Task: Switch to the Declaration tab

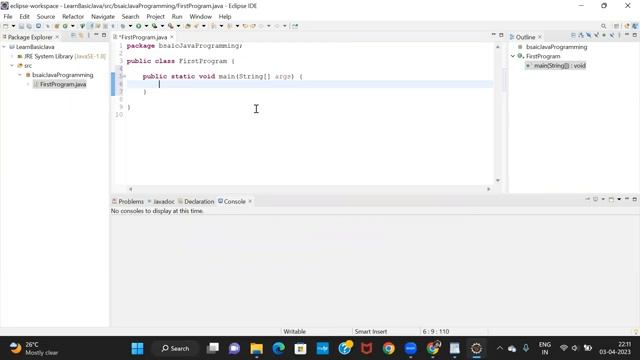Action: pyautogui.click(x=196, y=202)
